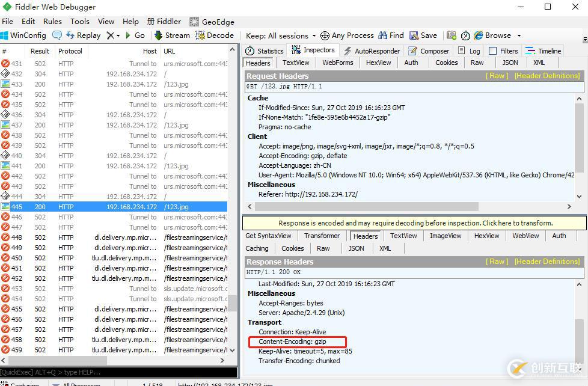Open the Rules menu

pos(52,22)
